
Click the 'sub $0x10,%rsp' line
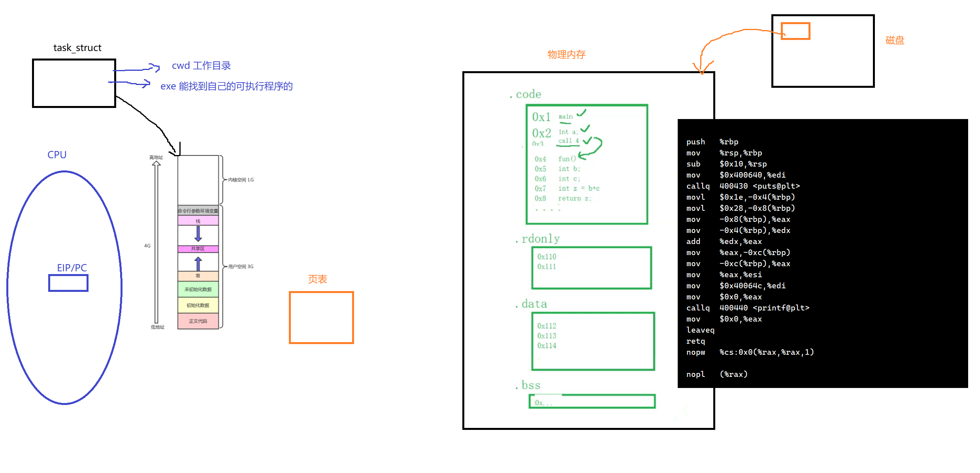pos(726,164)
